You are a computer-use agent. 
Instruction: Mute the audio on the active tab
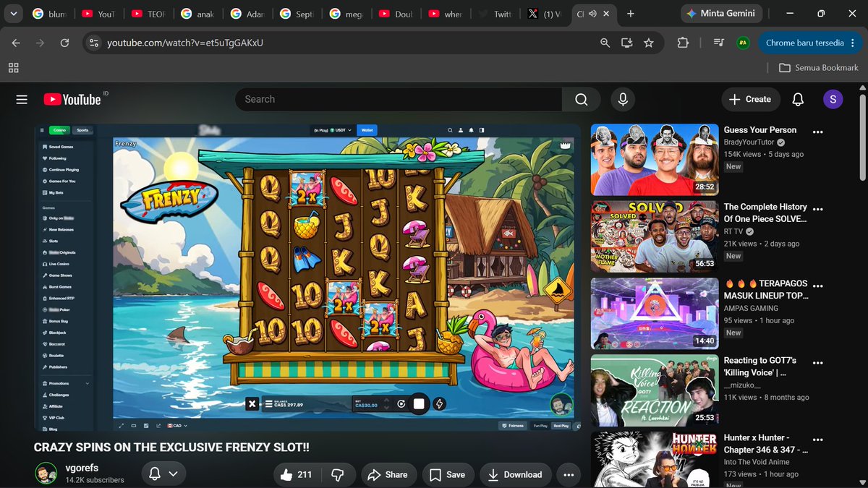[x=593, y=14]
